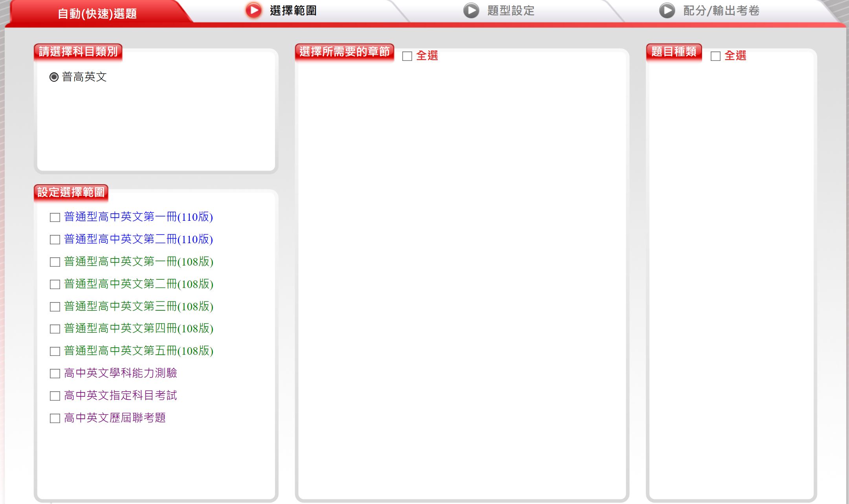The image size is (849, 504).
Task: Tick 普通型高中英文第三冊(108版) checkbox
Action: pyautogui.click(x=55, y=307)
